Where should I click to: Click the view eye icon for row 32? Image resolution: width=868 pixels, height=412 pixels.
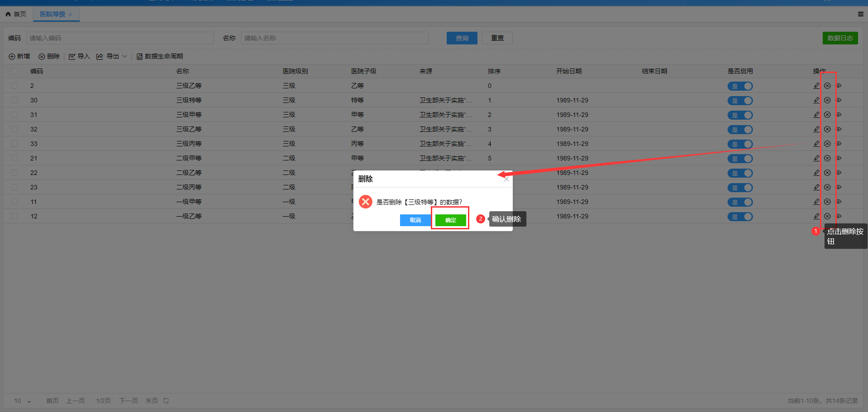[x=839, y=129]
